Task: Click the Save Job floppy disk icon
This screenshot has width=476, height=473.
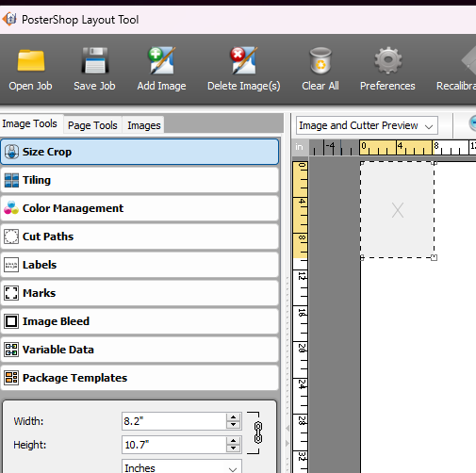Action: pos(94,60)
